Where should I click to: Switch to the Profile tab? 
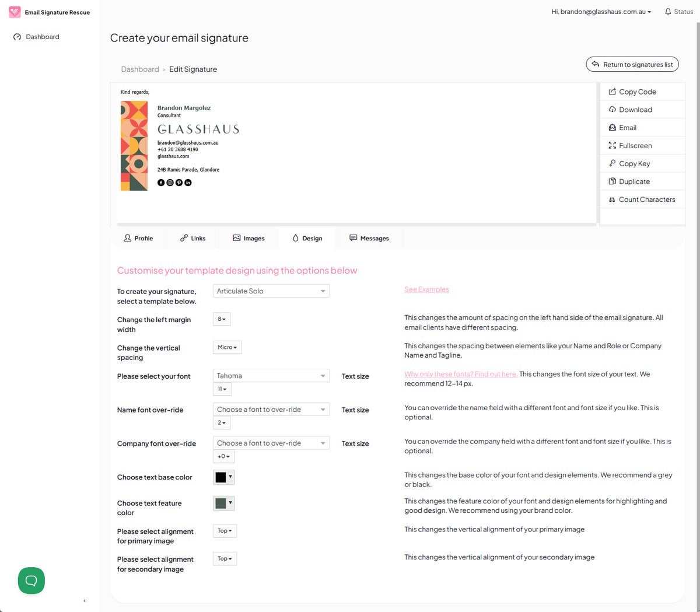click(x=138, y=238)
